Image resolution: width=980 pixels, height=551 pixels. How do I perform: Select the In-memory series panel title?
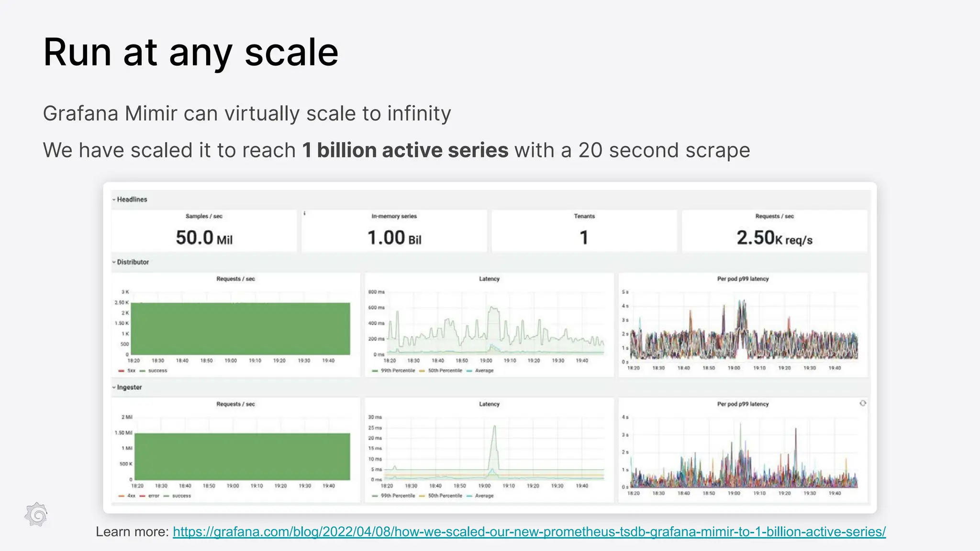pyautogui.click(x=394, y=216)
